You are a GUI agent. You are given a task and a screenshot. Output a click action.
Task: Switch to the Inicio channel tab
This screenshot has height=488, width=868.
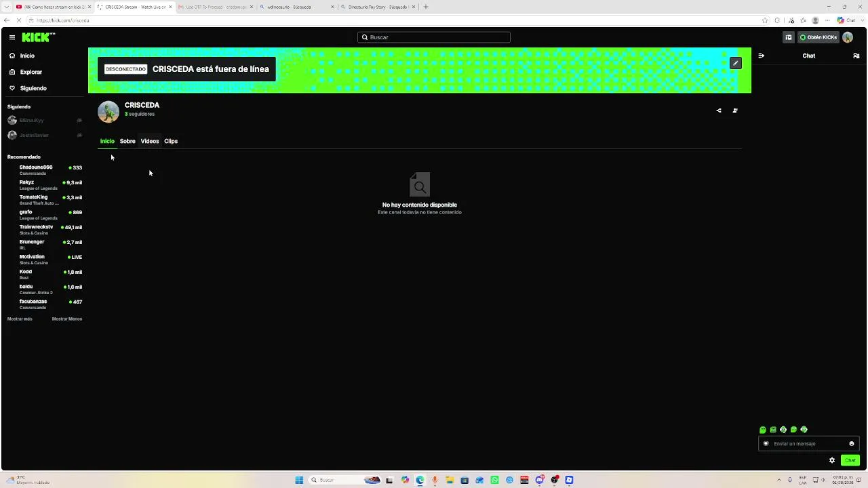pos(107,141)
